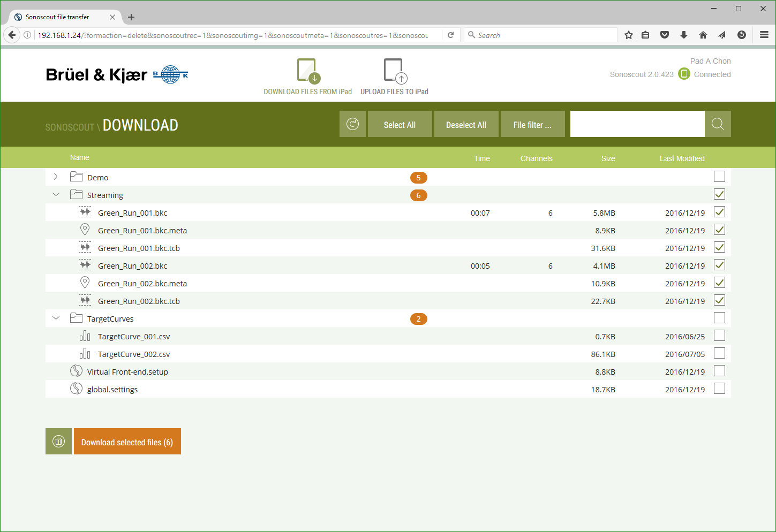Uncheck the Green_Run_001.bkc checkbox
Image resolution: width=776 pixels, height=532 pixels.
(x=719, y=212)
